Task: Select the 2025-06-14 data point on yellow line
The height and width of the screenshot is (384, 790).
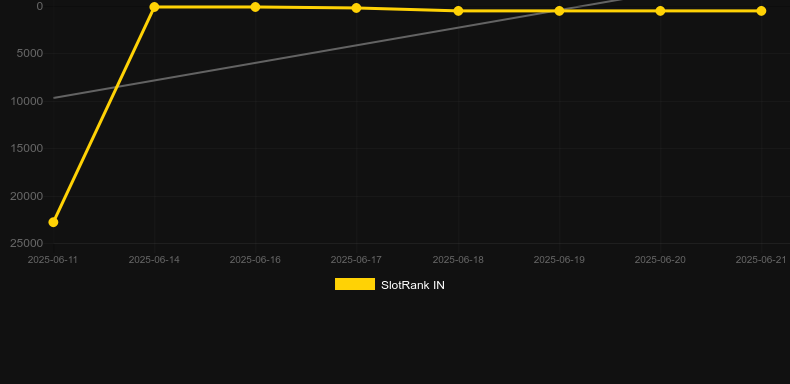Action: [154, 7]
